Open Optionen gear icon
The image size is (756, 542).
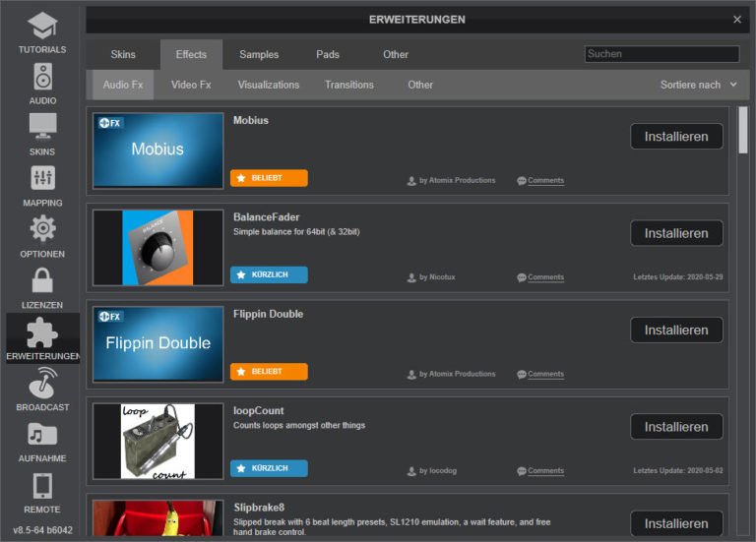click(x=43, y=228)
